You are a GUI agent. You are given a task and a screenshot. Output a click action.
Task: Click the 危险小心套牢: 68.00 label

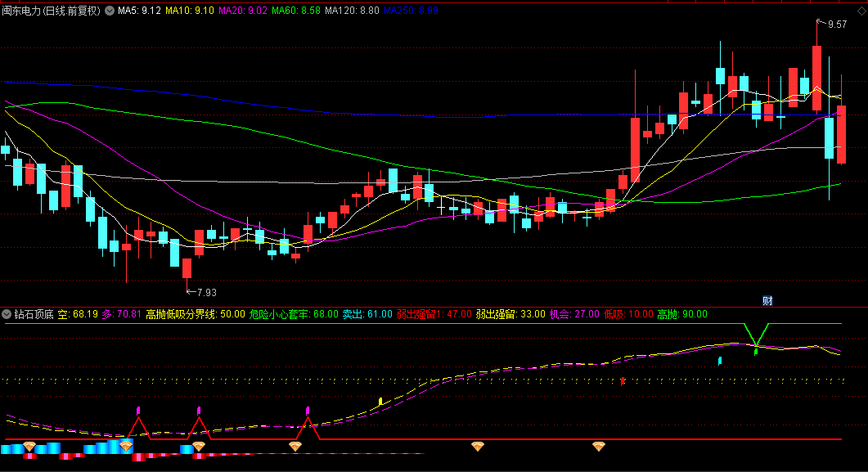(x=294, y=314)
